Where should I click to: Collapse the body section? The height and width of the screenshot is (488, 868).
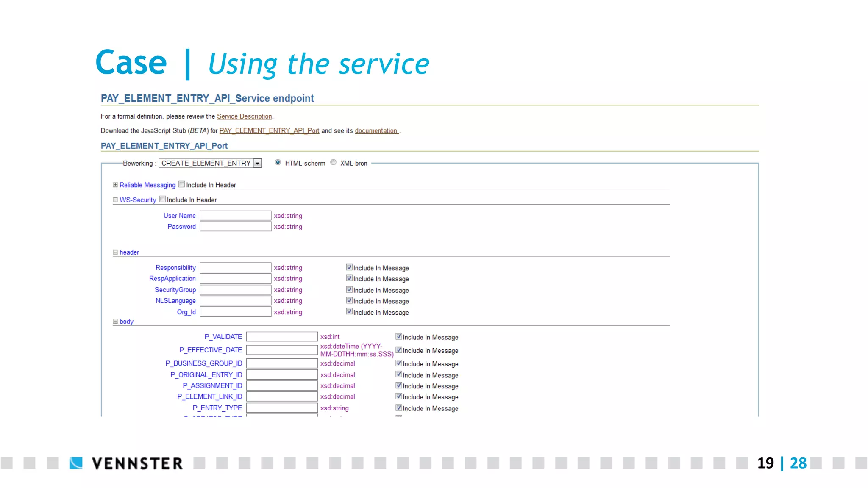(115, 322)
